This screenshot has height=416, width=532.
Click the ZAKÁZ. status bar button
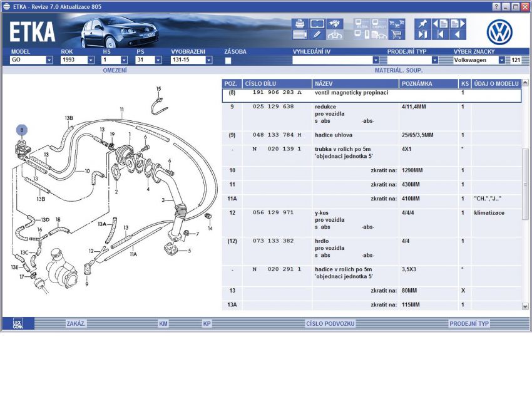click(x=76, y=324)
